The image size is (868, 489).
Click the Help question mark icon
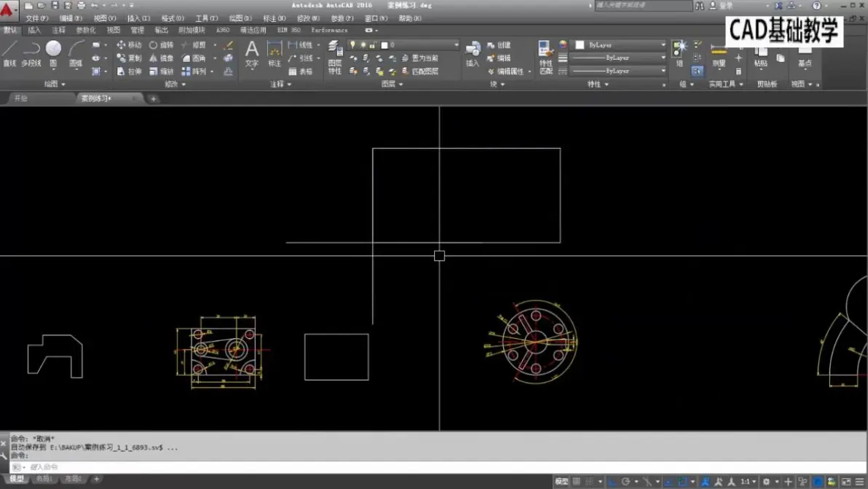point(816,6)
